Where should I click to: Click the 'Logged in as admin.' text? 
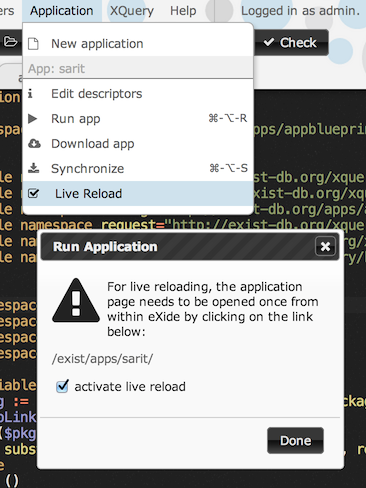click(x=301, y=11)
